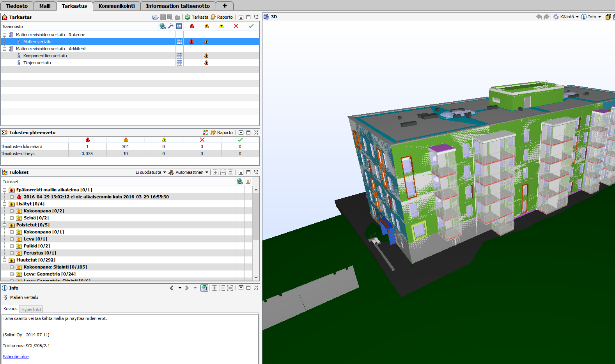Click the back arrow in Info panel
The image size is (615, 364).
[172, 288]
